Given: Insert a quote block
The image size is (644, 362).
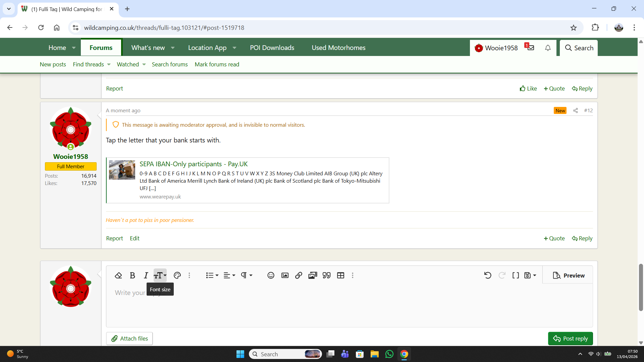Looking at the screenshot, I should (326, 276).
